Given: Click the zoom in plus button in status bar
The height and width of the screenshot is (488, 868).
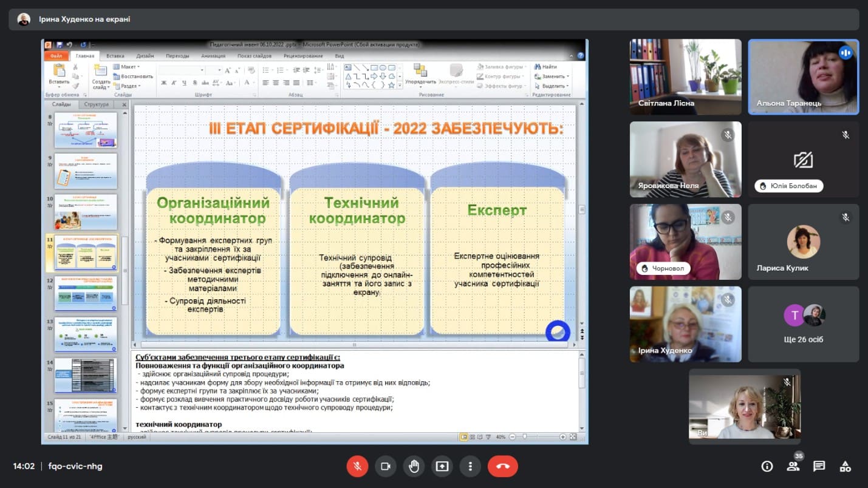Looking at the screenshot, I should [x=562, y=437].
